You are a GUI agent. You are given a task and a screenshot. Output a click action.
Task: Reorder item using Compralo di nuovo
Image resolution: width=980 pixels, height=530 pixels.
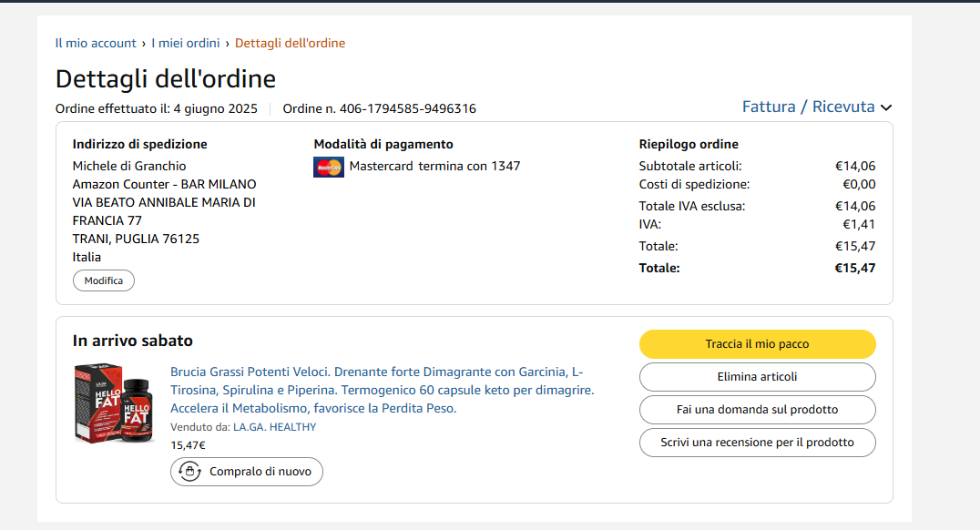click(x=247, y=472)
